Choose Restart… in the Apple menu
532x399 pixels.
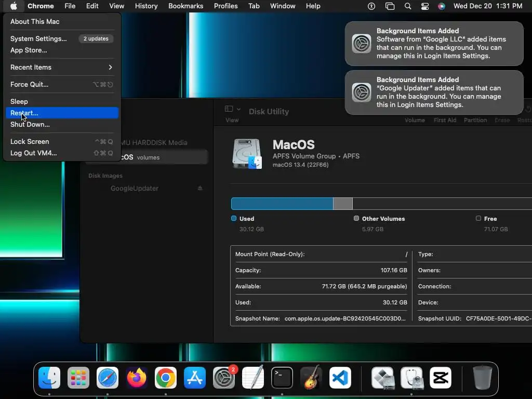62,113
